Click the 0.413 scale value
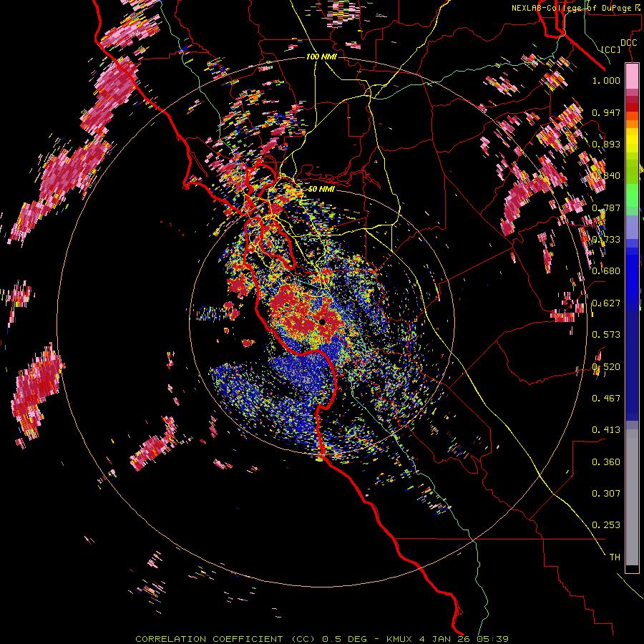Screen dimensions: 644x644 tap(606, 430)
